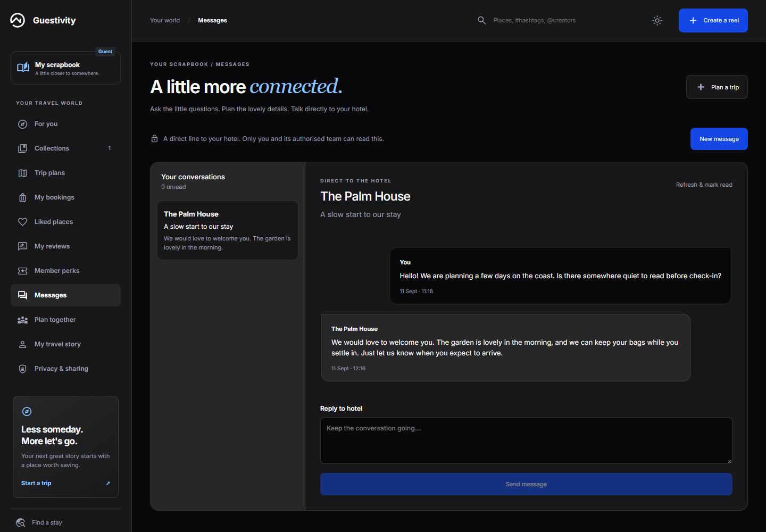Click the Plan together group icon
Viewport: 766px width, 532px height.
pos(22,320)
